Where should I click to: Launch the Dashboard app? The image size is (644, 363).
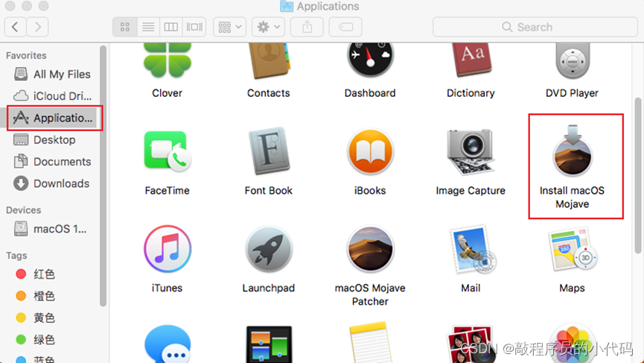tap(370, 60)
